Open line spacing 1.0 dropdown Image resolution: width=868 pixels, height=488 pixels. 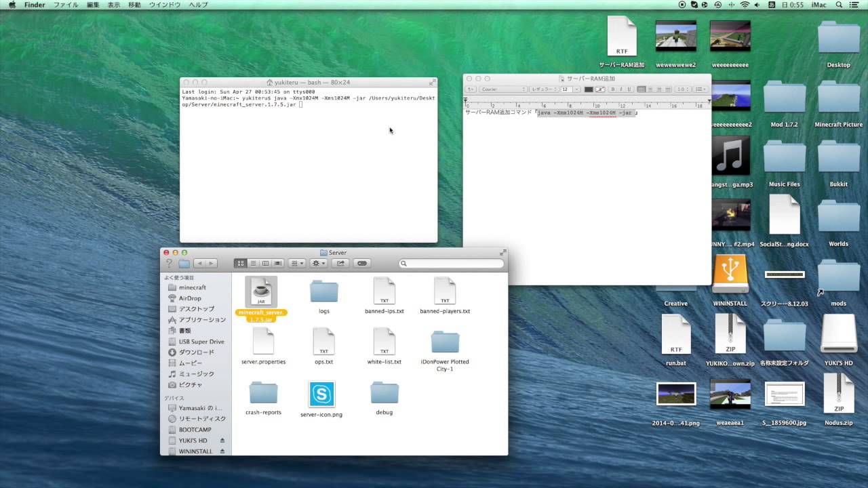click(682, 89)
